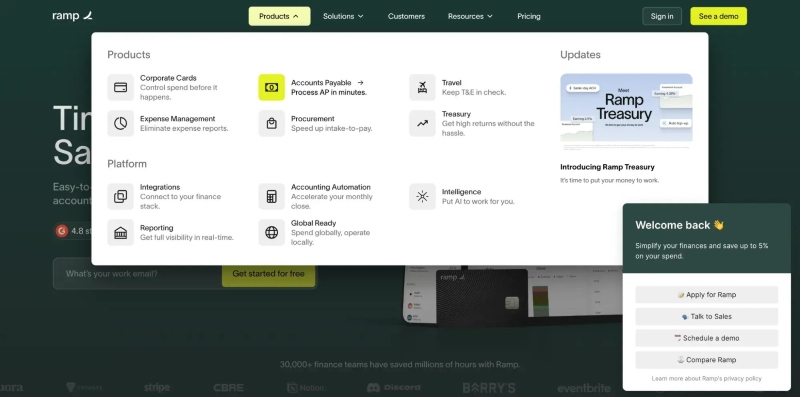Click the Travel airplane icon
Image resolution: width=800 pixels, height=397 pixels.
pyautogui.click(x=422, y=87)
